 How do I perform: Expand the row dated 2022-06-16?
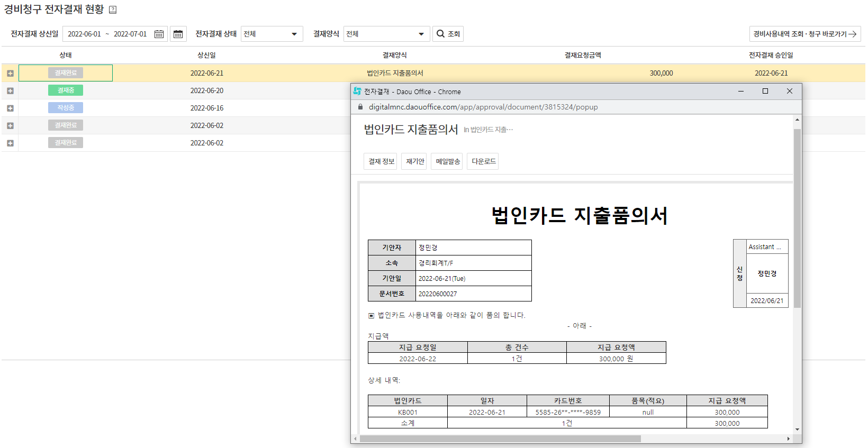(x=10, y=108)
